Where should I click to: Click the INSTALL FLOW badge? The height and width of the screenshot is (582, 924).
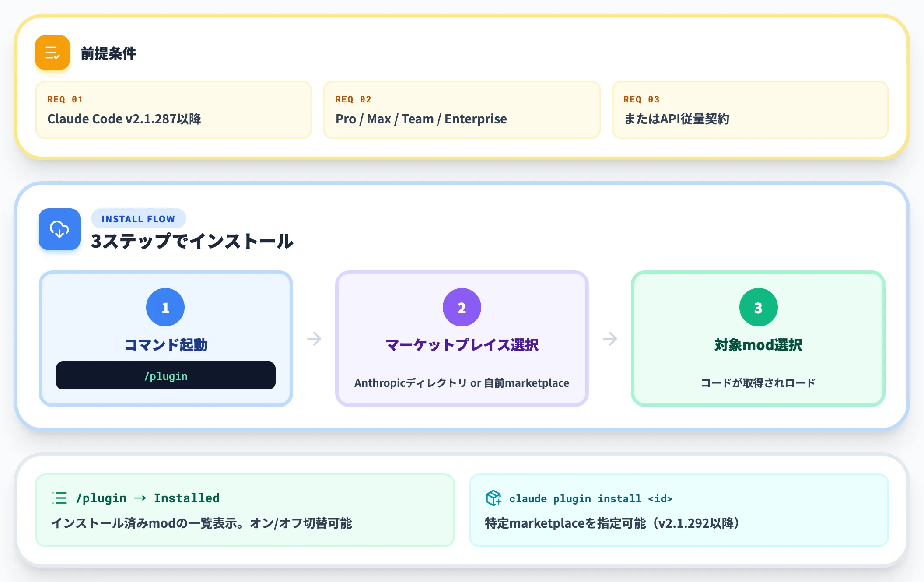138,219
